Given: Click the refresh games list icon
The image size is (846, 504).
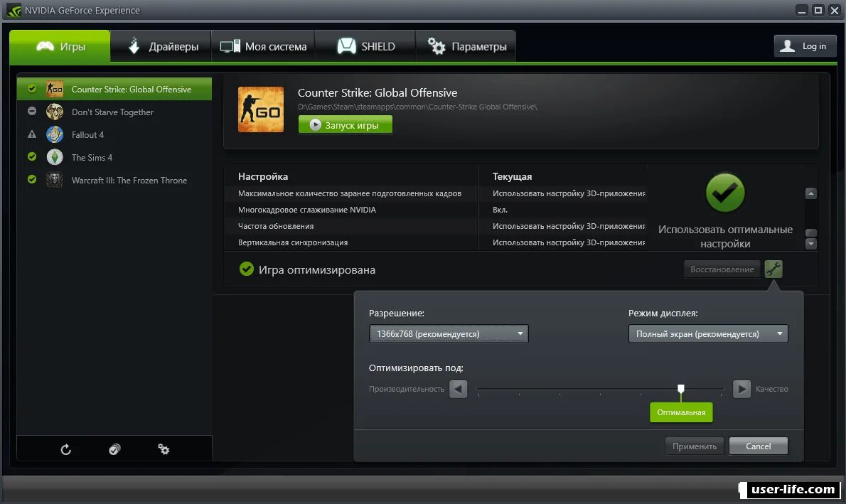Looking at the screenshot, I should pyautogui.click(x=65, y=449).
